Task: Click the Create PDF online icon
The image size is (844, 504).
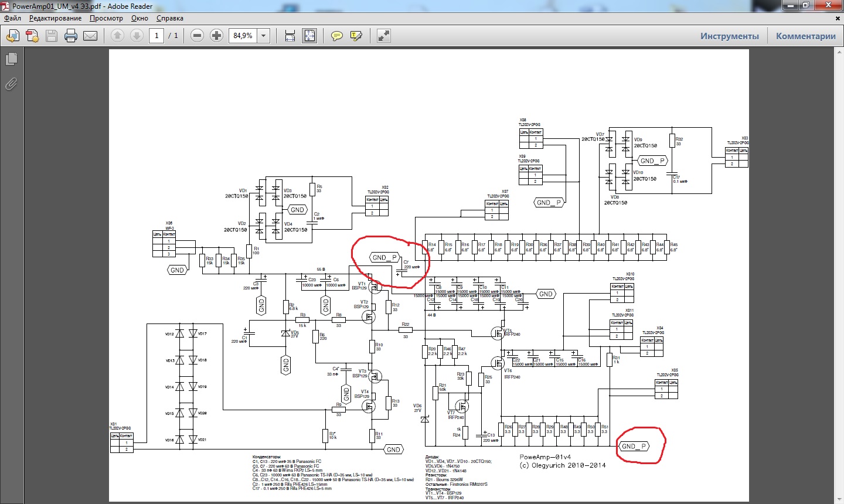Action: pos(32,36)
